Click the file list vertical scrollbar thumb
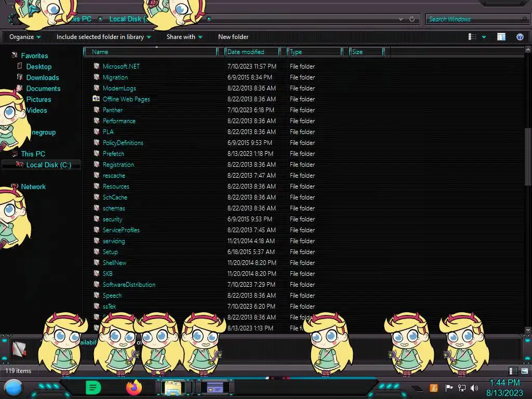532x399 pixels. [528, 157]
